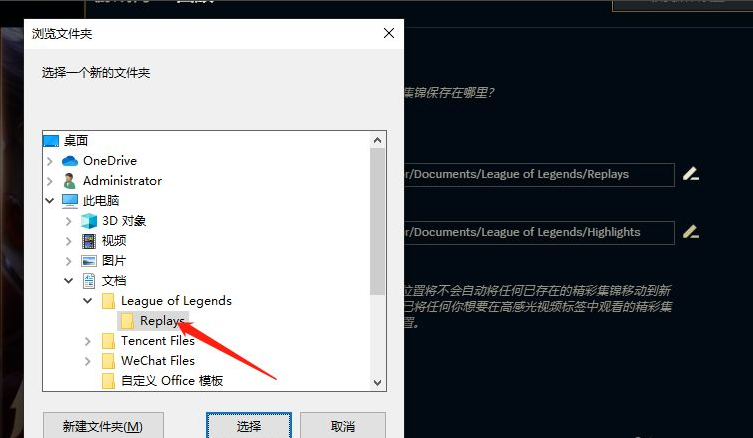Collapse the League of Legends folder
This screenshot has height=438, width=753.
pos(87,301)
